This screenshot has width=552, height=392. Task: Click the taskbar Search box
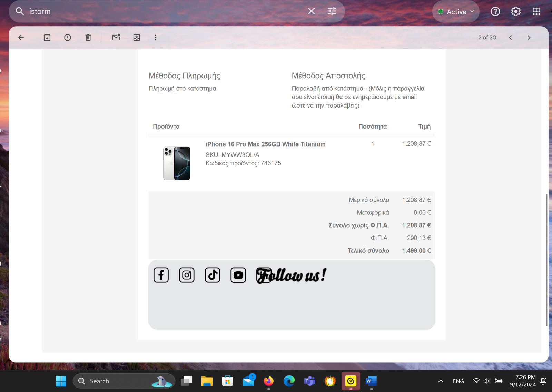pos(124,381)
